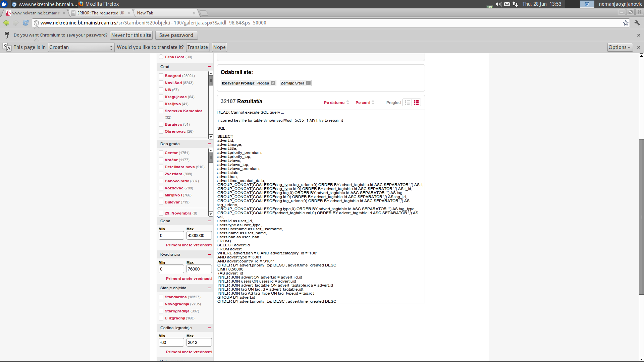
Task: Switch to list view icon
Action: [x=407, y=103]
